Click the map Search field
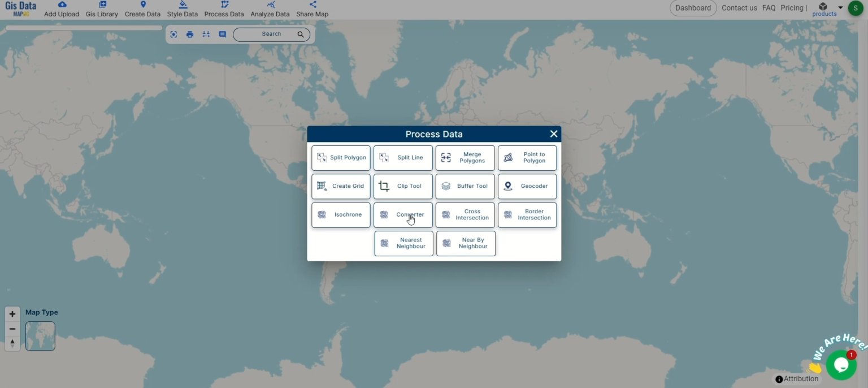Viewport: 868px width, 388px height. click(x=271, y=35)
